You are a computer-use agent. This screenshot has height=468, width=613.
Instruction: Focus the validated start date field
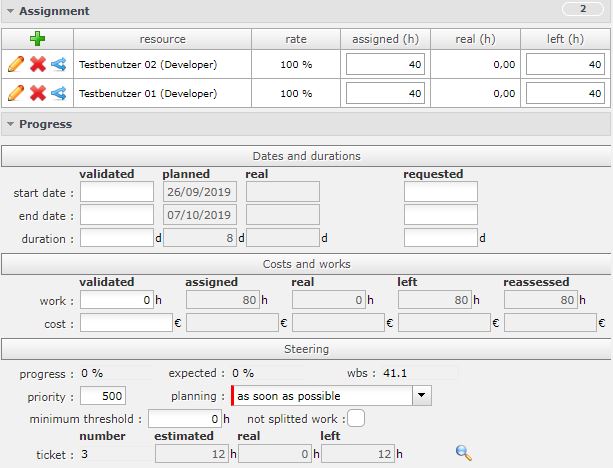point(116,192)
